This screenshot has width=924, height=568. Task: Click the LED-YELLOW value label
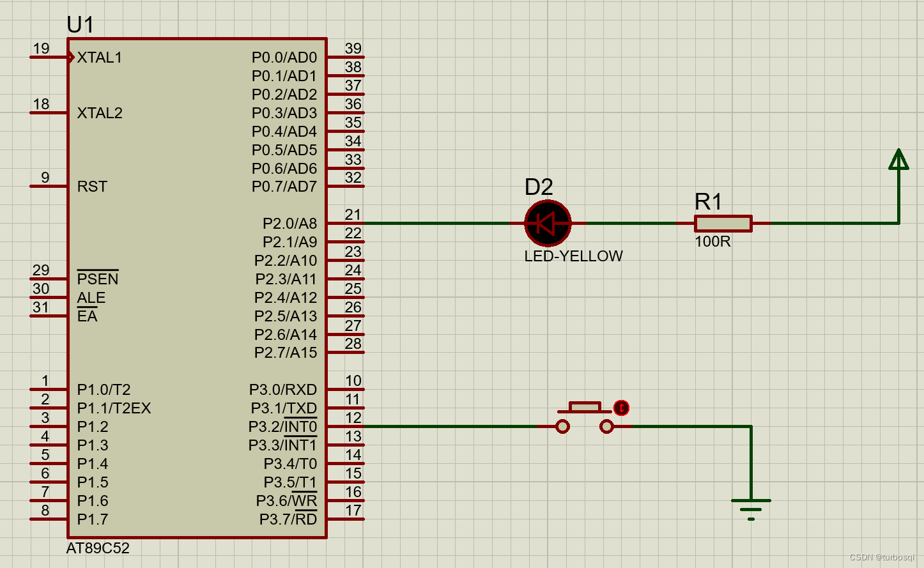(573, 256)
